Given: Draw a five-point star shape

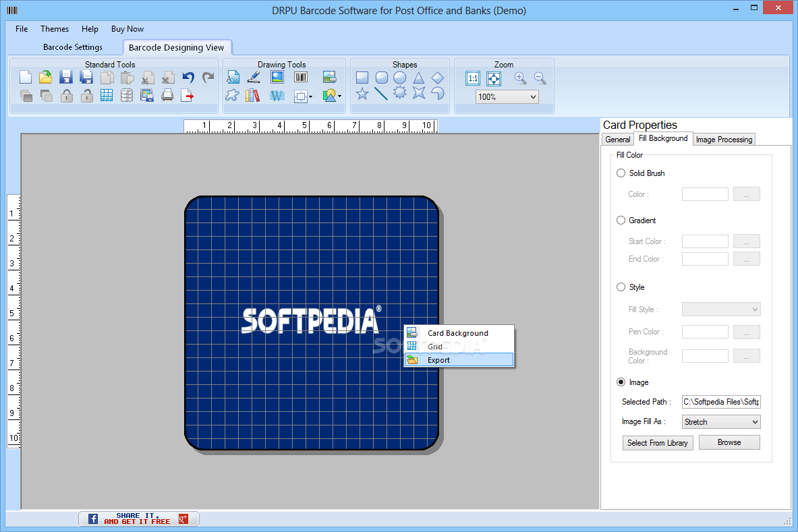Looking at the screenshot, I should pyautogui.click(x=362, y=94).
